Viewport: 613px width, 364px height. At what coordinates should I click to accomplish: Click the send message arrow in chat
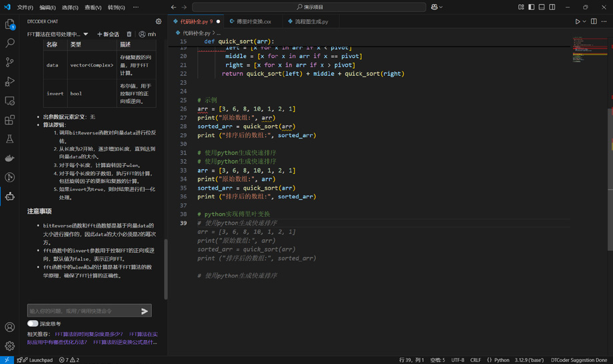point(145,311)
